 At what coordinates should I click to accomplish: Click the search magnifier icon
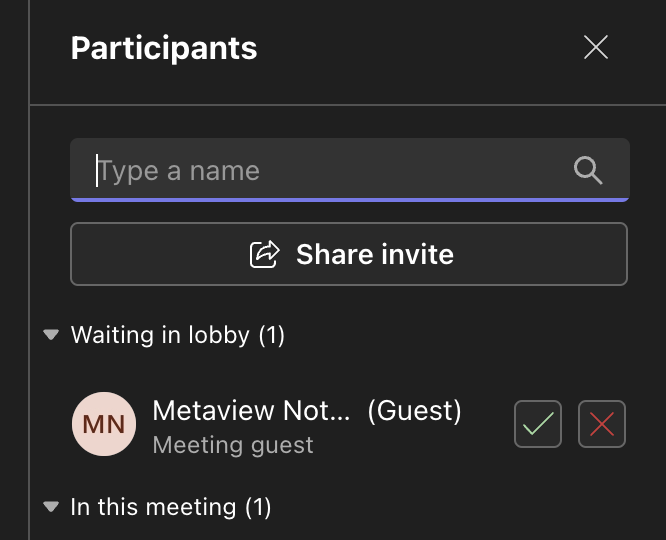point(588,170)
